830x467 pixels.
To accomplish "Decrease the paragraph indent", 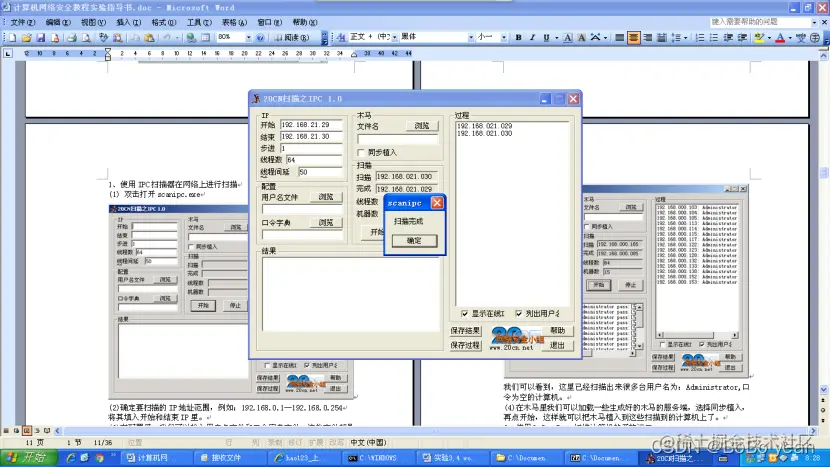I will (x=728, y=37).
